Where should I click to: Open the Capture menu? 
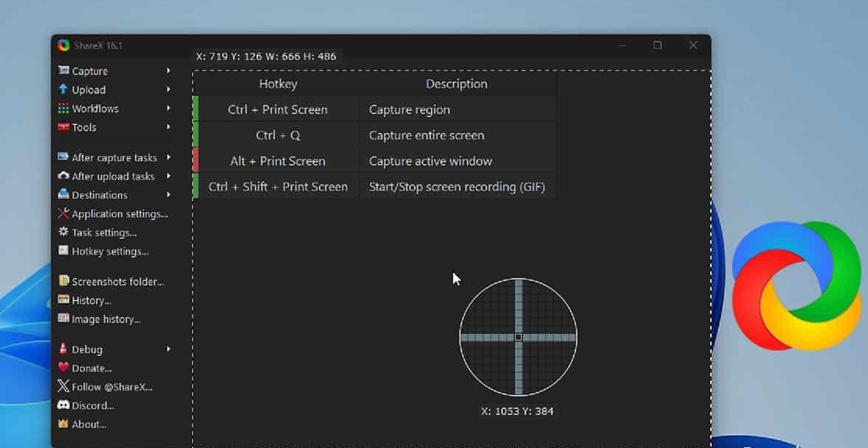coord(90,72)
